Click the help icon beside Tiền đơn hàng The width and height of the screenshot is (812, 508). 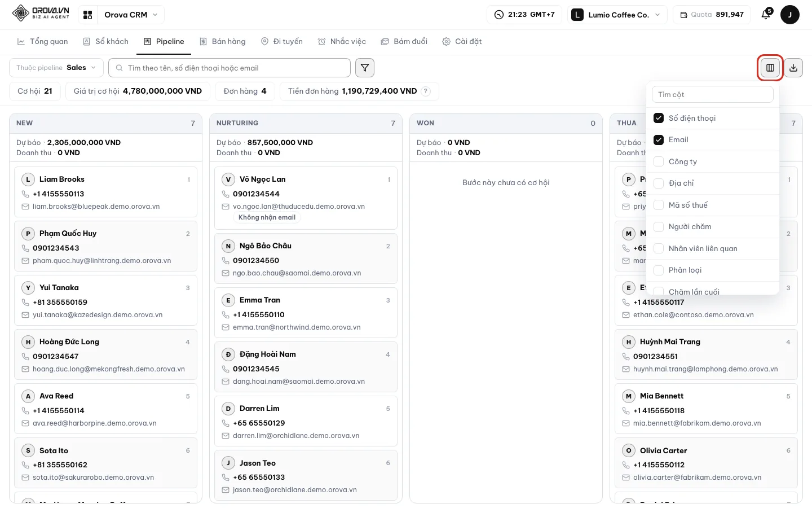click(426, 91)
